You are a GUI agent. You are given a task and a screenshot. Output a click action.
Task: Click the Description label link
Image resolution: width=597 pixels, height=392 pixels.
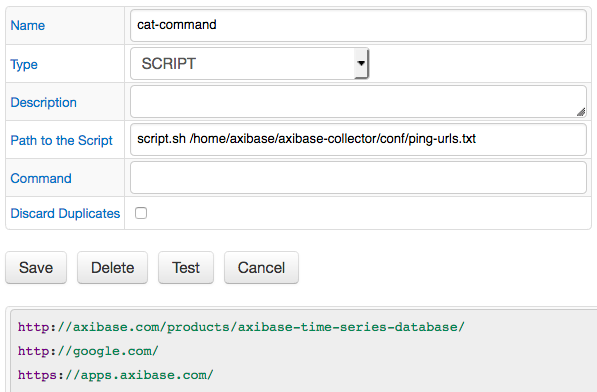coord(43,102)
